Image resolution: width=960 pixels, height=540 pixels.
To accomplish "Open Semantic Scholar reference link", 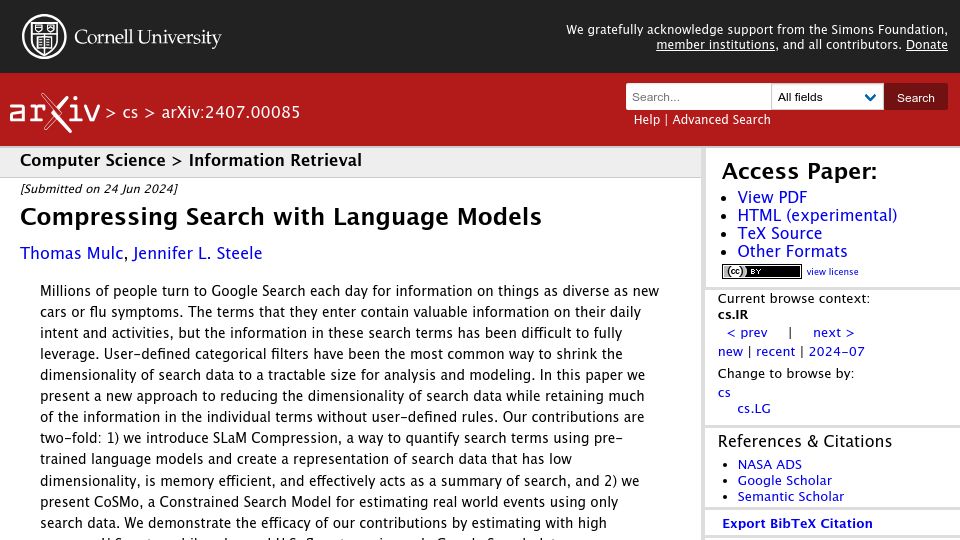I will tap(790, 497).
